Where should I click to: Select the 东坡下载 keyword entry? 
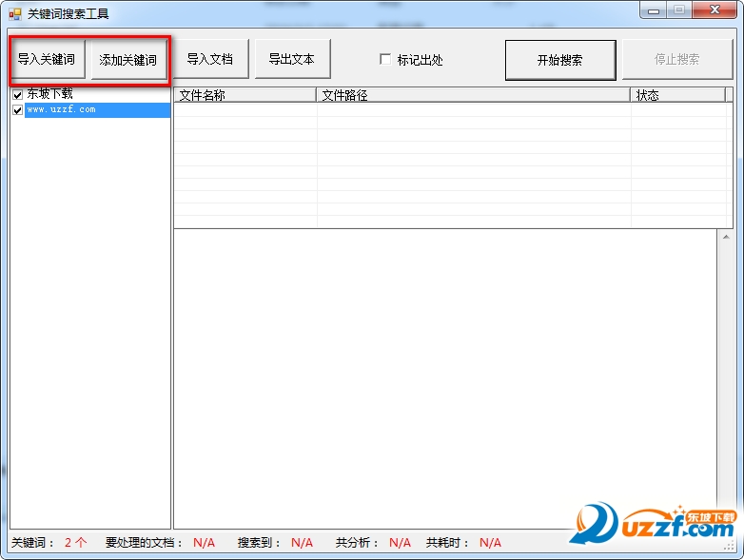coord(49,94)
